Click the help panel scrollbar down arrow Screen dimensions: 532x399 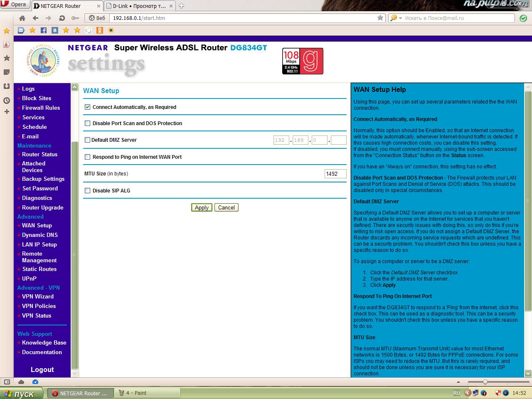click(528, 373)
